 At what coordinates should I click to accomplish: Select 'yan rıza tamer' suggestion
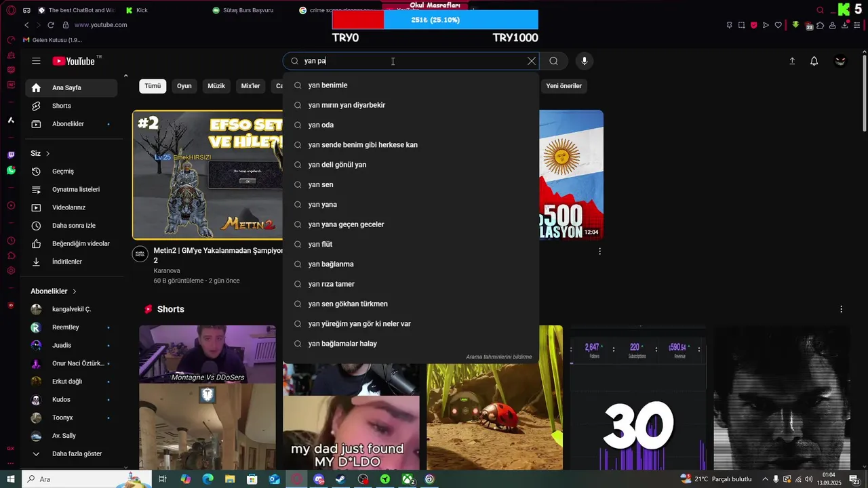point(411,284)
